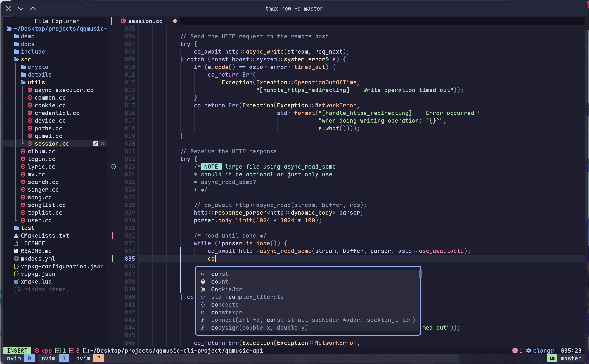Click the completion popup scrollbar thumb
The image size is (589, 364).
click(420, 274)
